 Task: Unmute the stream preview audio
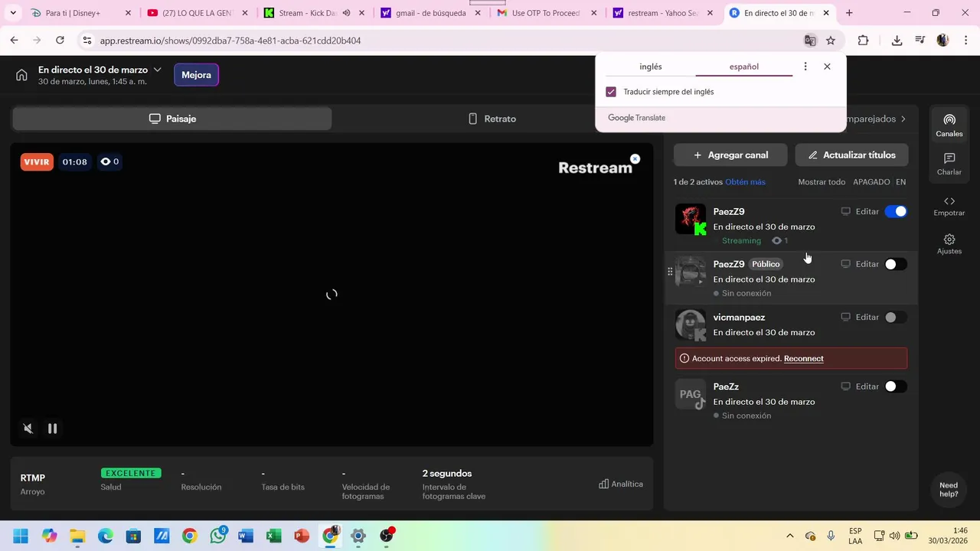click(28, 429)
